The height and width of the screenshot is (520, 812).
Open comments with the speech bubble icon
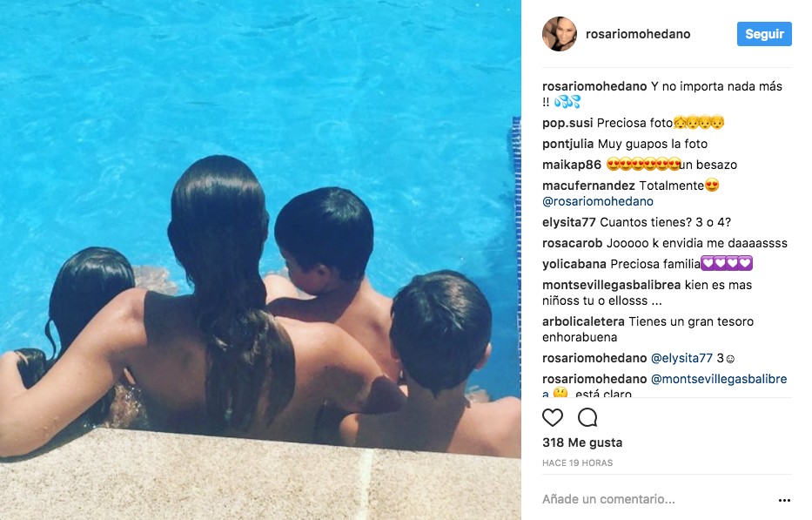[x=587, y=417]
